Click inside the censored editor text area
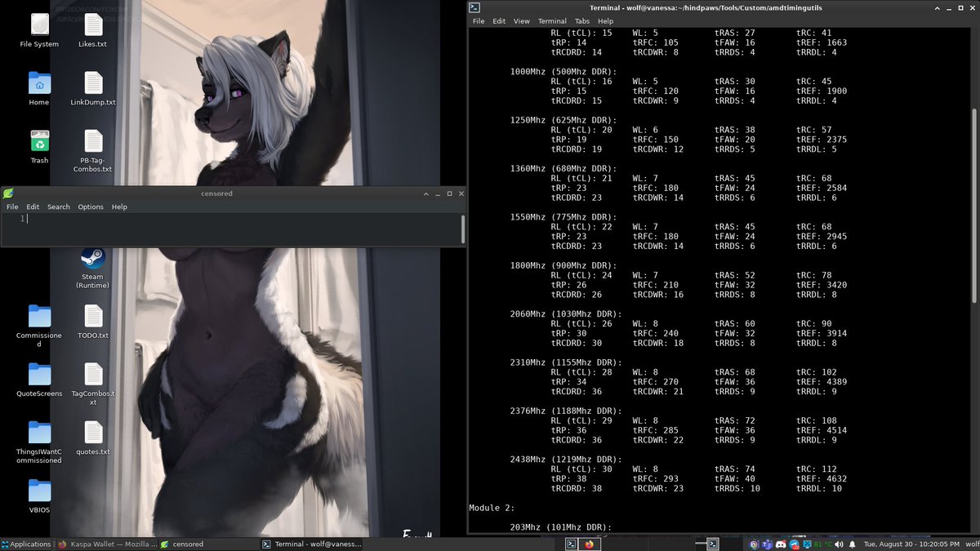Image resolution: width=980 pixels, height=551 pixels. [245, 229]
